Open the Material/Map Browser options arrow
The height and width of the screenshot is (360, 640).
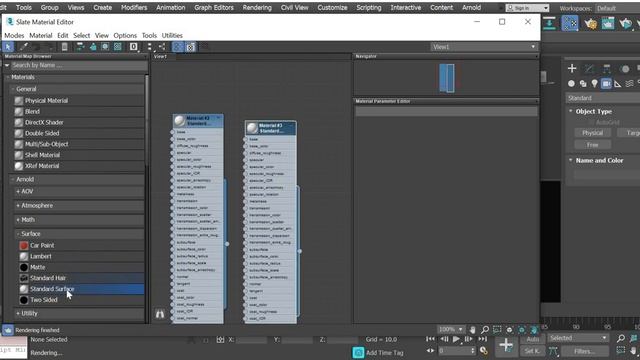(x=7, y=65)
